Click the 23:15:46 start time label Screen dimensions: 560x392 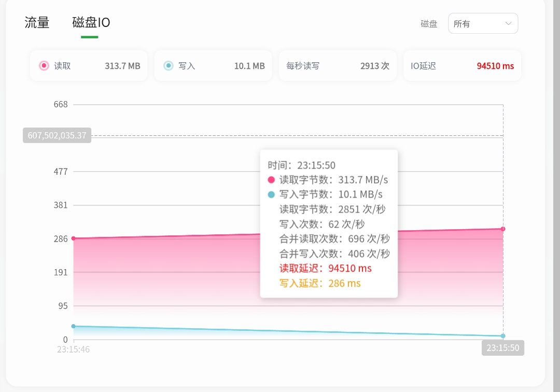(73, 349)
